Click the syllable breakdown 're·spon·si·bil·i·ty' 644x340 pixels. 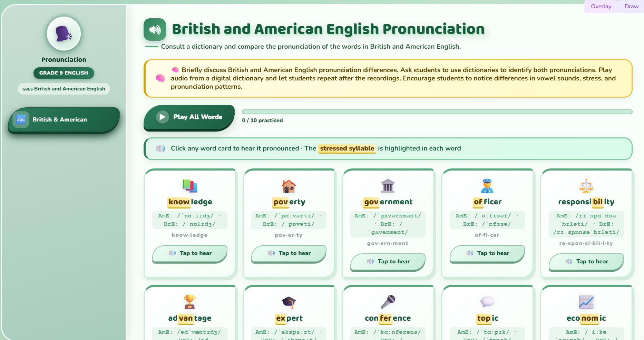(586, 243)
